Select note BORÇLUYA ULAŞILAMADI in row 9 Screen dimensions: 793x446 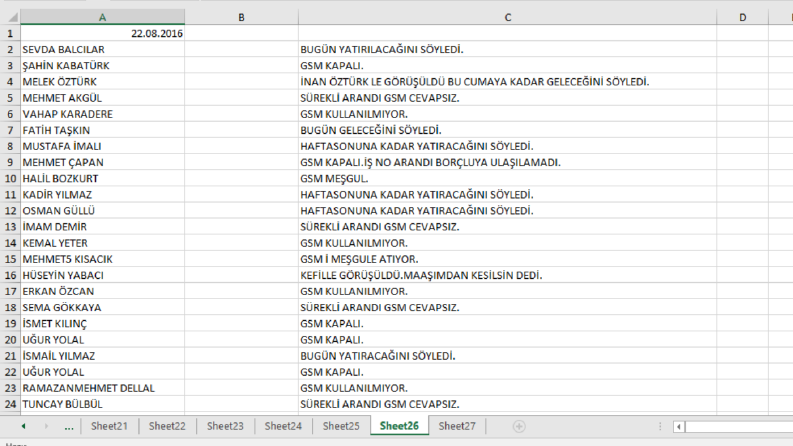click(x=507, y=162)
